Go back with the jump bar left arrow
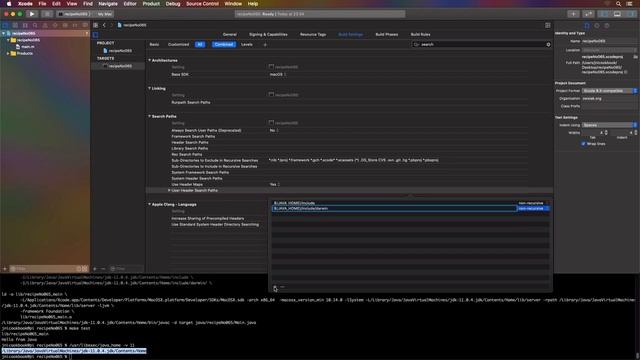Screen dimensions: 640x360 tap(104, 25)
